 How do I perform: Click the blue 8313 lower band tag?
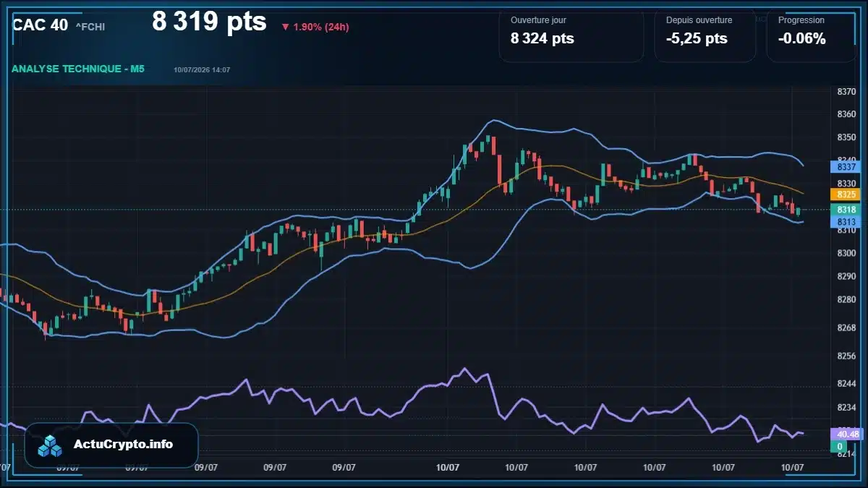tap(846, 221)
